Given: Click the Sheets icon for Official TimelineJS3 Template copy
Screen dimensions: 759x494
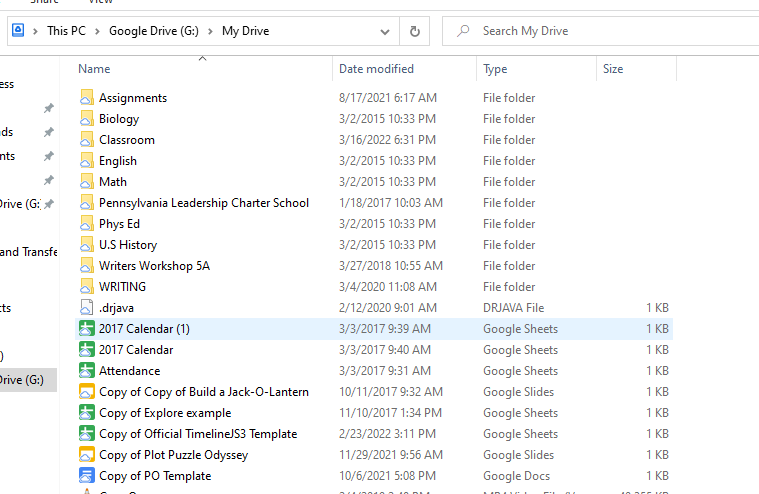Looking at the screenshot, I should pos(87,434).
